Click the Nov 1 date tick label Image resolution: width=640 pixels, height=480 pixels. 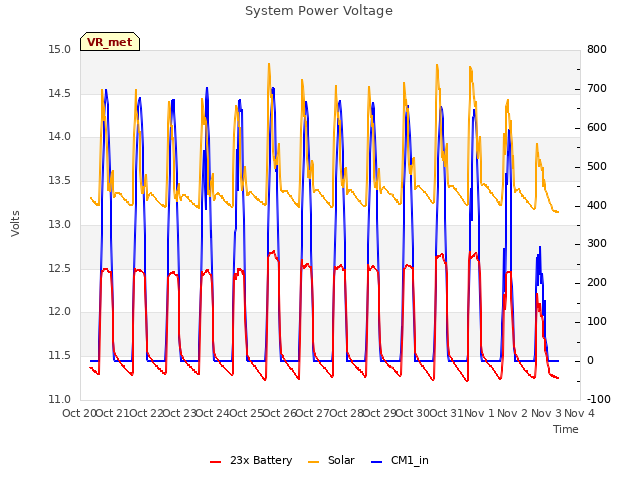tap(479, 413)
